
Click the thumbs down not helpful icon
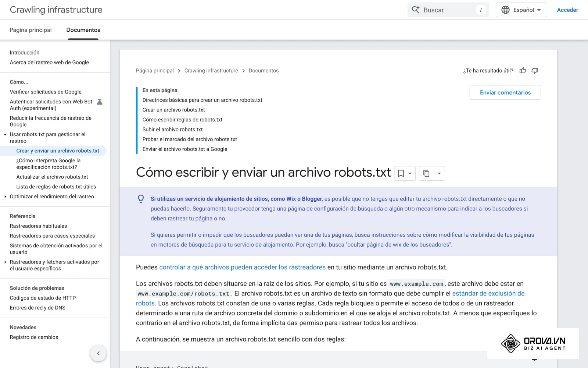[535, 70]
